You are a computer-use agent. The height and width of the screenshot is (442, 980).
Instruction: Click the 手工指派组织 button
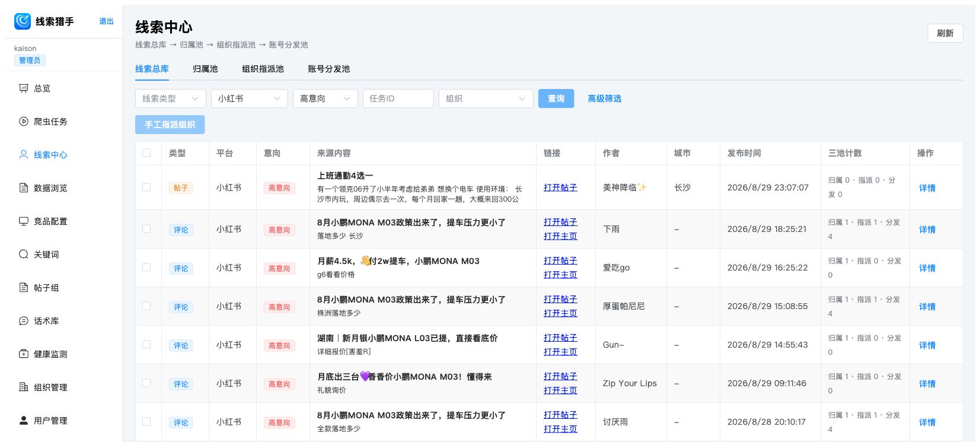pos(170,125)
